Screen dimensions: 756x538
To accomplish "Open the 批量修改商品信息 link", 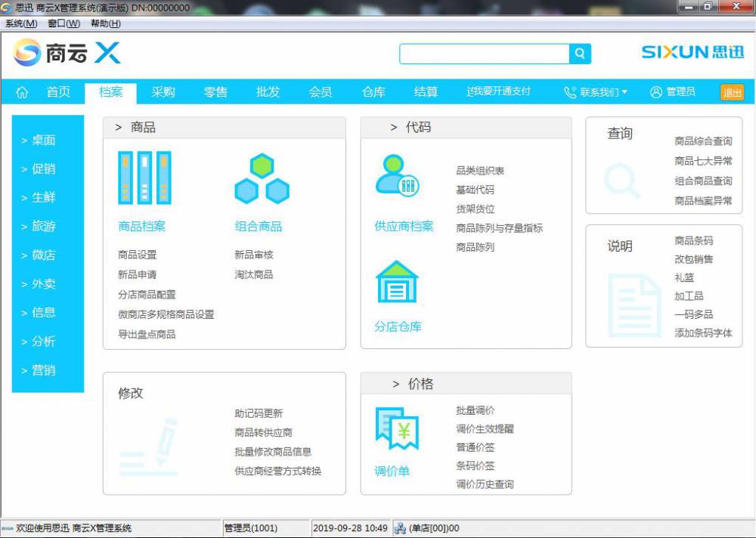I will point(274,452).
